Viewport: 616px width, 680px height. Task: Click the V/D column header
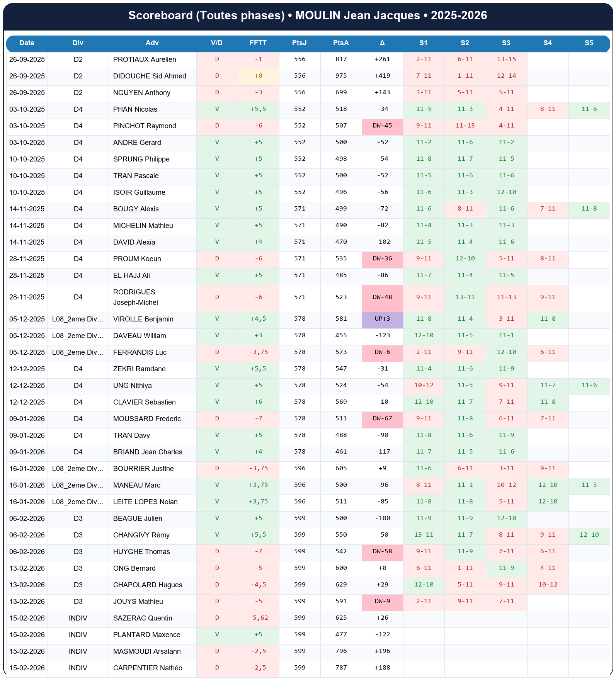point(217,43)
